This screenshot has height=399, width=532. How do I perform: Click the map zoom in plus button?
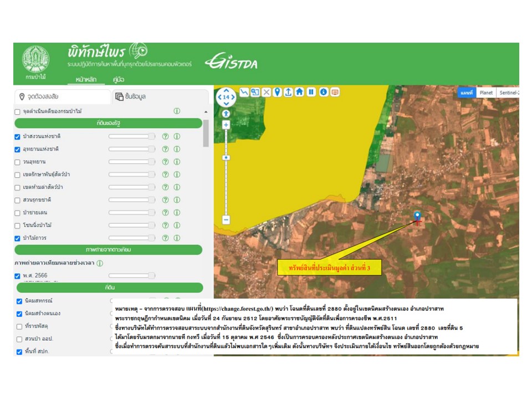(x=226, y=125)
